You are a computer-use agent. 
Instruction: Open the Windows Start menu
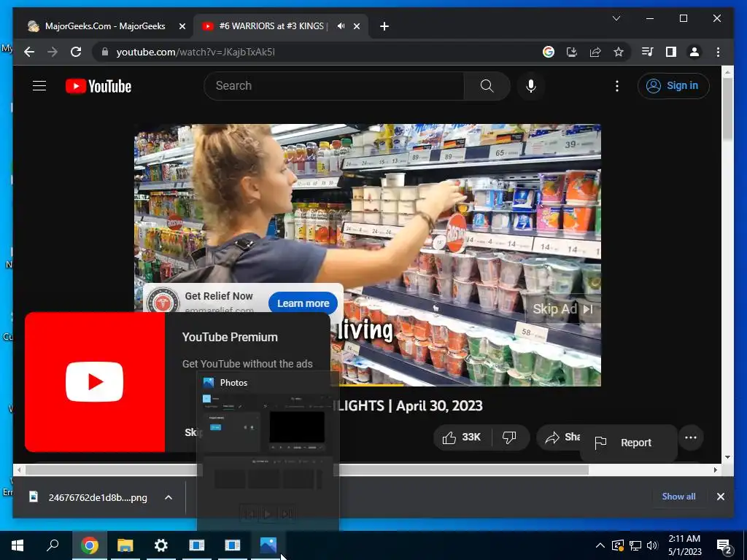[18, 545]
